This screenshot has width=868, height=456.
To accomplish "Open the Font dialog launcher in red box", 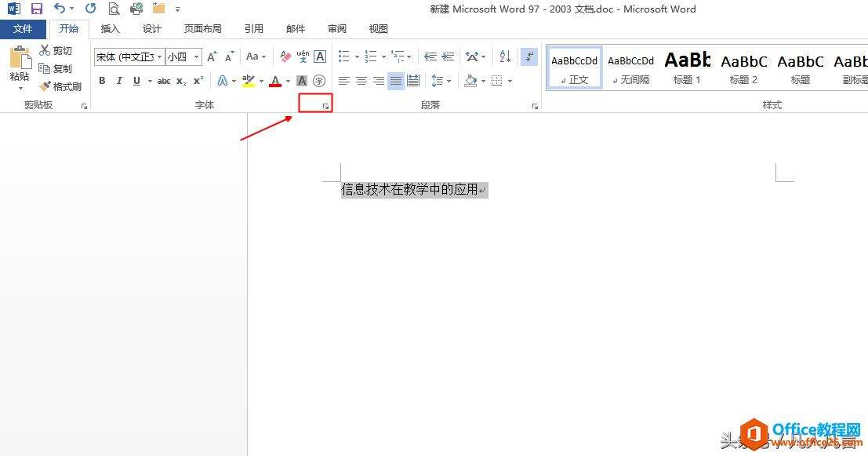I will (x=324, y=106).
